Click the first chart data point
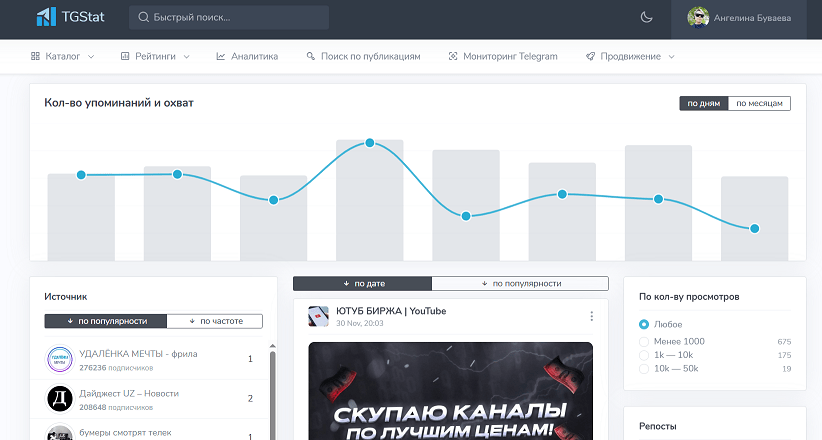The width and height of the screenshot is (822, 440). [x=81, y=175]
